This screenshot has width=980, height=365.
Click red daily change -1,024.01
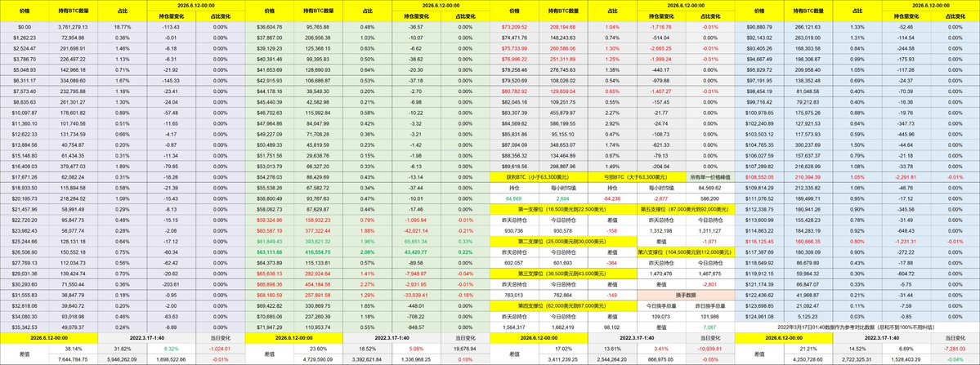(x=219, y=349)
